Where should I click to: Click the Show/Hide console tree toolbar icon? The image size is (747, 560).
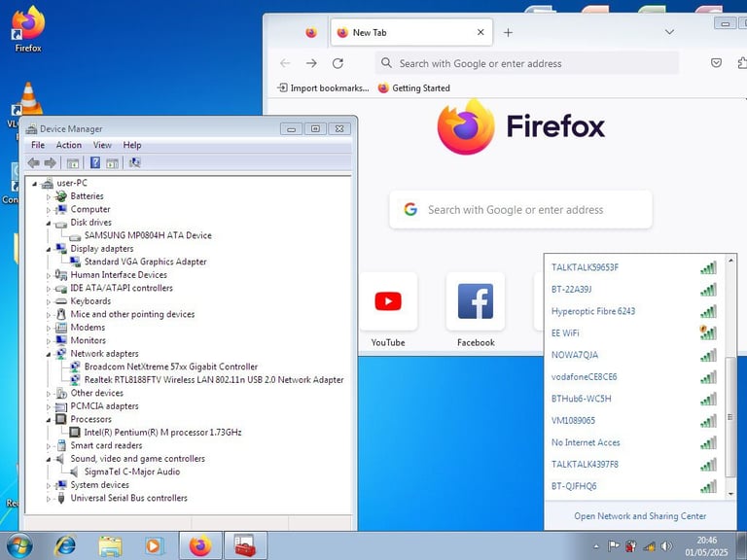(x=73, y=163)
